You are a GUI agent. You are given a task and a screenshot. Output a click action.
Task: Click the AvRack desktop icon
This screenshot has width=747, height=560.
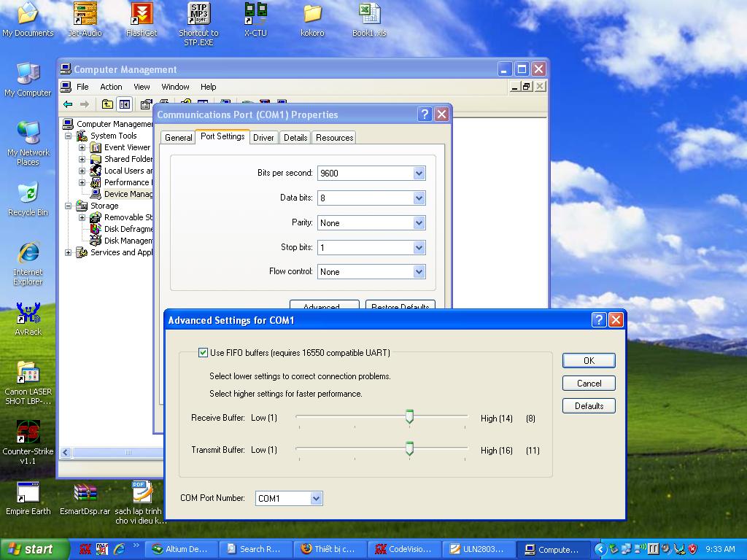[x=28, y=314]
